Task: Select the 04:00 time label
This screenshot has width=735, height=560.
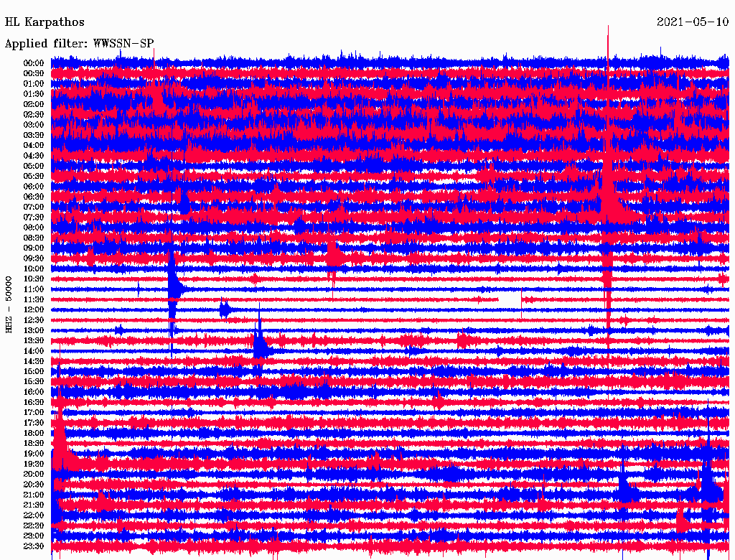Action: 34,146
